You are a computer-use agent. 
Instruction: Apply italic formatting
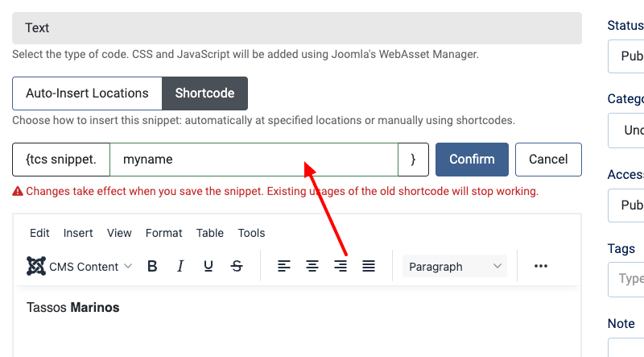[x=180, y=267]
